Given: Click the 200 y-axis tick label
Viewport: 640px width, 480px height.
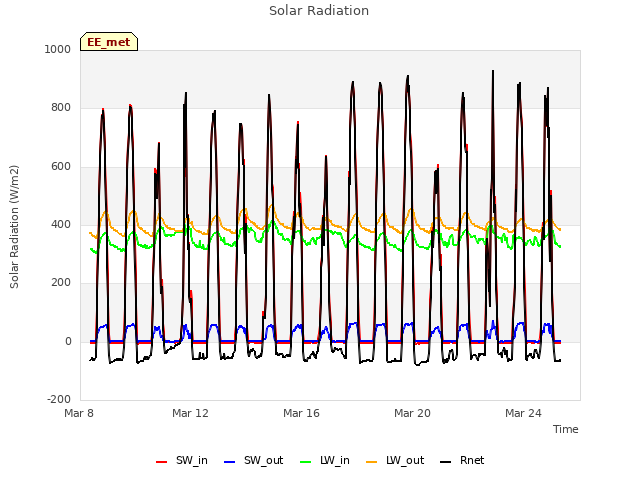Looking at the screenshot, I should coord(61,282).
